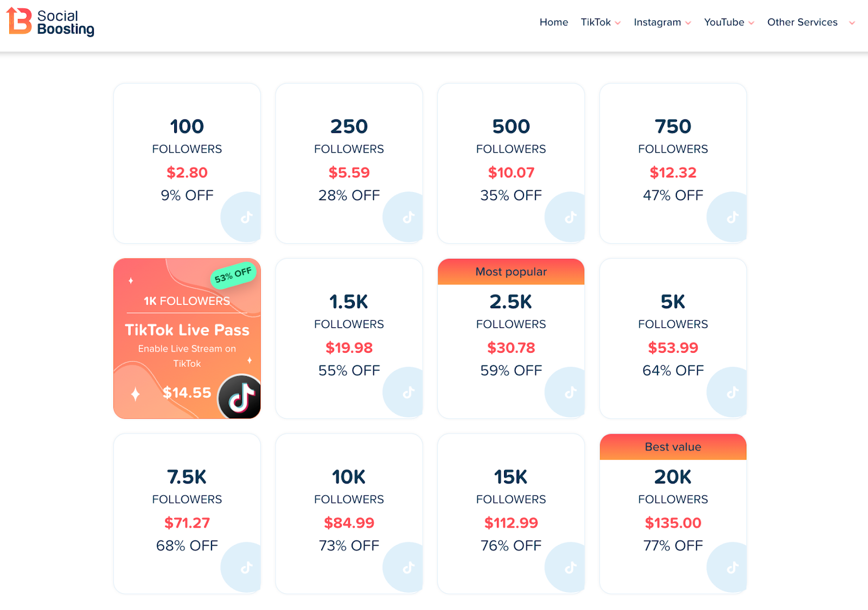This screenshot has width=868, height=610.
Task: Expand the Instagram navigation dropdown
Action: (x=662, y=22)
